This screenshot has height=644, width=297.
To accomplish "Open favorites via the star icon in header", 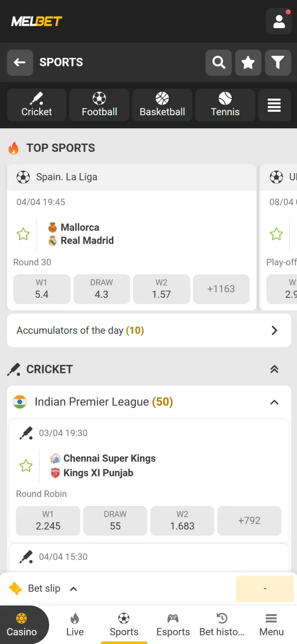I will coord(248,63).
